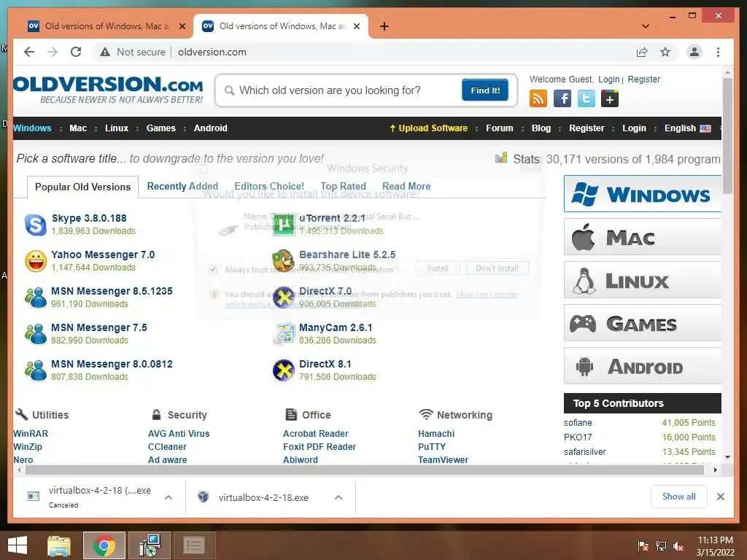Click the orange RSS feed icon

pos(538,98)
